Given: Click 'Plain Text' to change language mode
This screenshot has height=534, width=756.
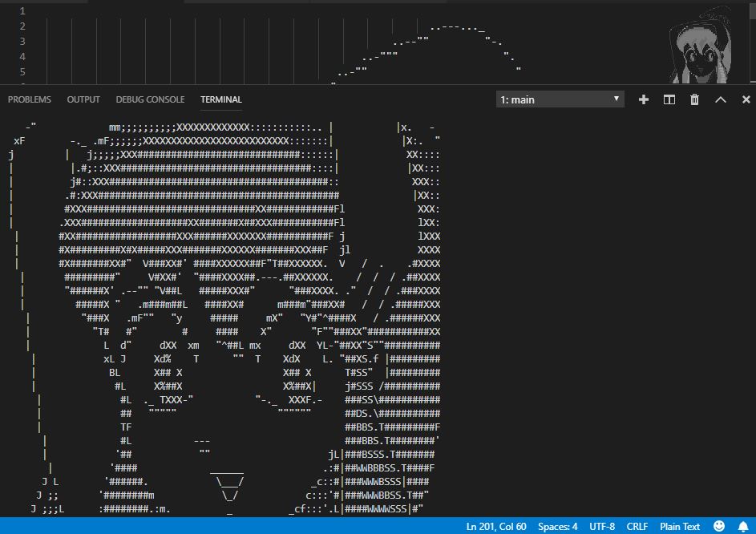Looking at the screenshot, I should coord(679,526).
